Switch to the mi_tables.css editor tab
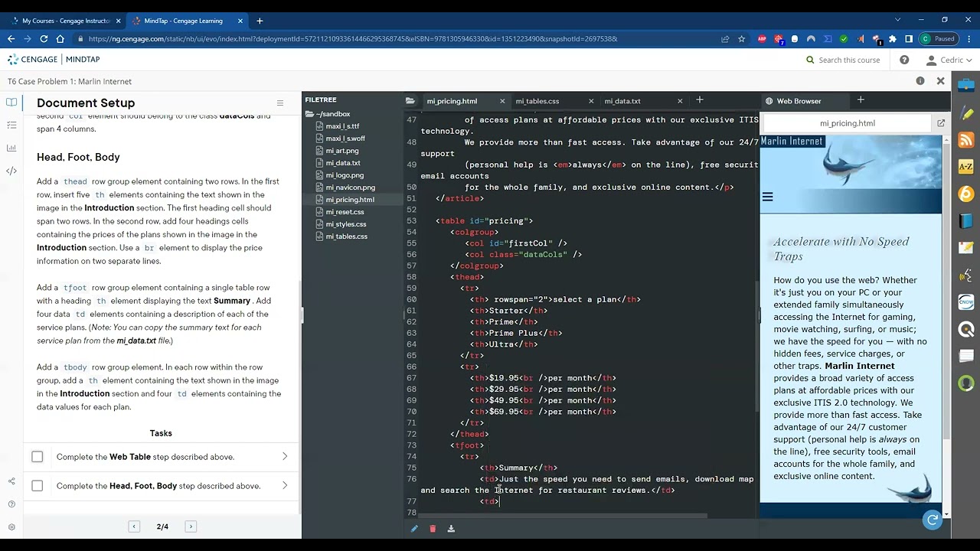980x551 pixels. point(537,101)
